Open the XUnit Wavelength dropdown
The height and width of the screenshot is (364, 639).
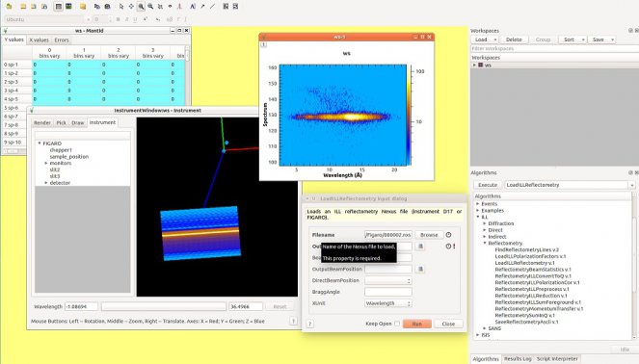coord(388,303)
